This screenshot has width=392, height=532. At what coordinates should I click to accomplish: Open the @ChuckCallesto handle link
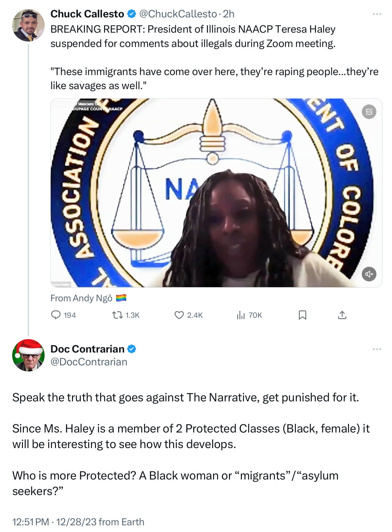pos(178,14)
